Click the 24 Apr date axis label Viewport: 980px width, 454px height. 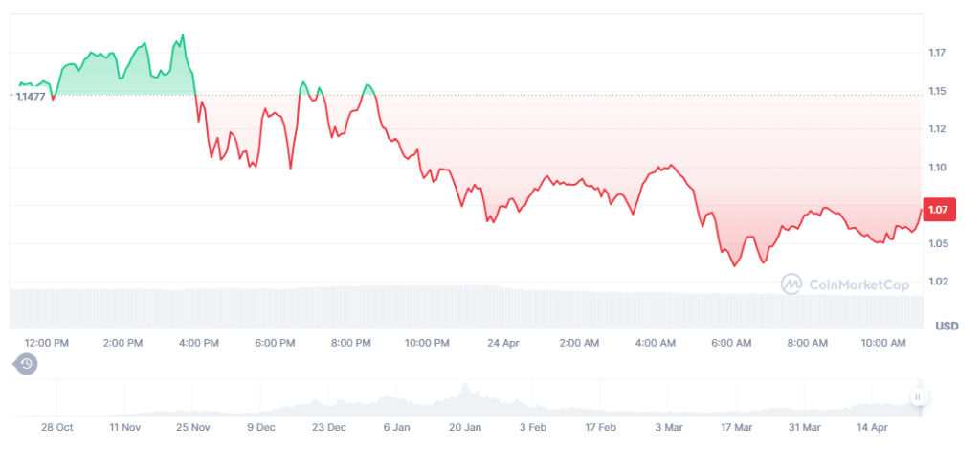pyautogui.click(x=503, y=343)
